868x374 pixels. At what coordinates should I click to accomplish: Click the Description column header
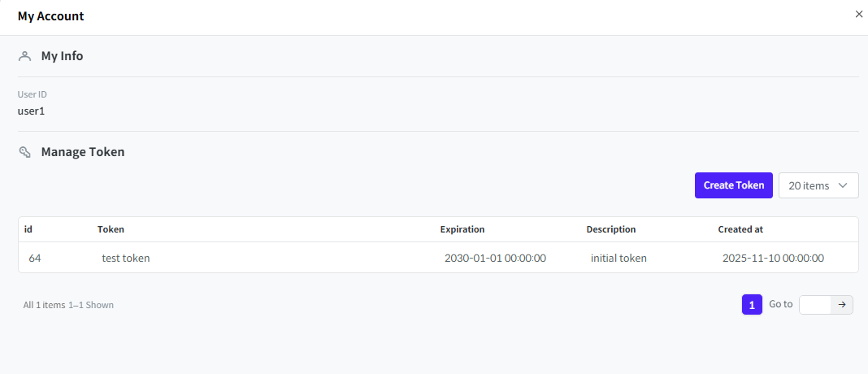tap(610, 229)
